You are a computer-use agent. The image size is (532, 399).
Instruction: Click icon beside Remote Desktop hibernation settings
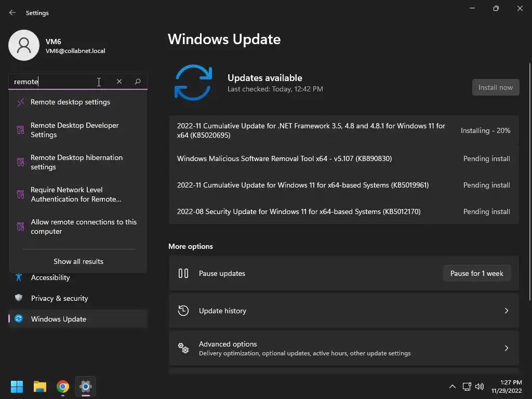tap(20, 162)
